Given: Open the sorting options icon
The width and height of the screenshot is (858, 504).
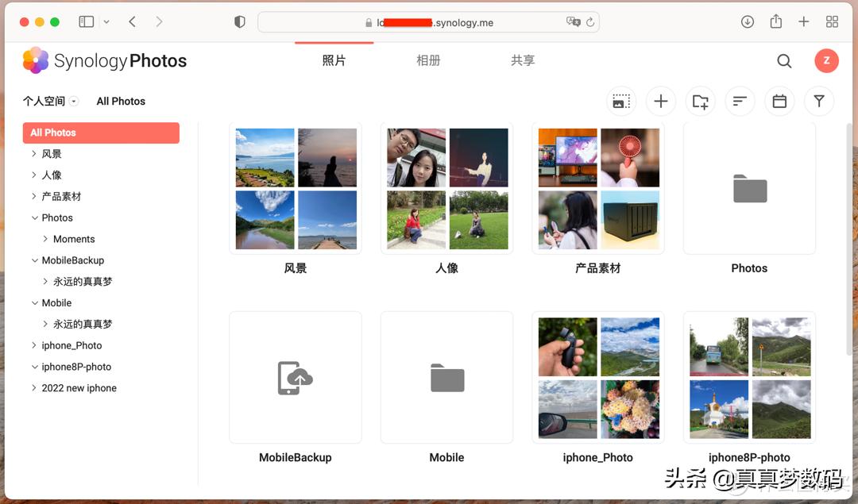Looking at the screenshot, I should [x=740, y=101].
